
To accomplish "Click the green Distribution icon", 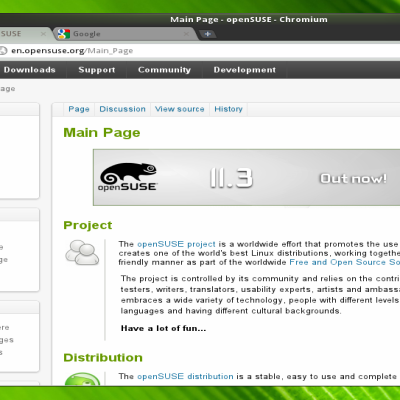I will 82,379.
